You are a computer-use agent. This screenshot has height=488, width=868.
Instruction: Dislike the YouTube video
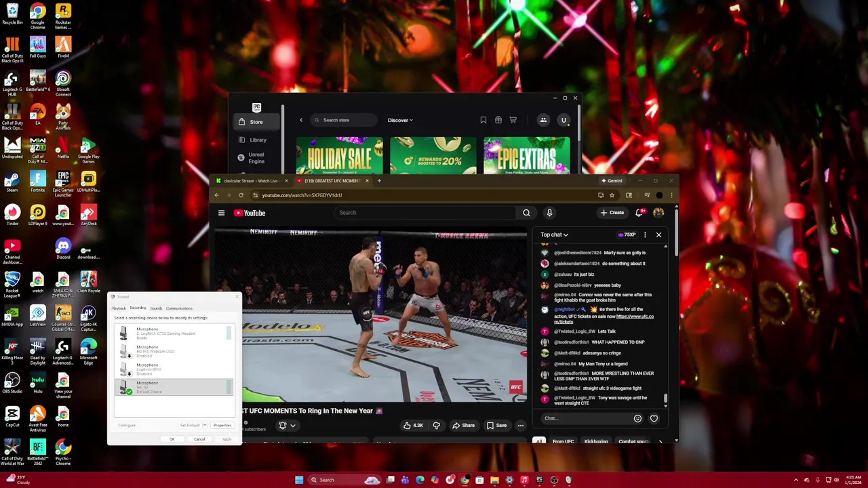coord(437,426)
